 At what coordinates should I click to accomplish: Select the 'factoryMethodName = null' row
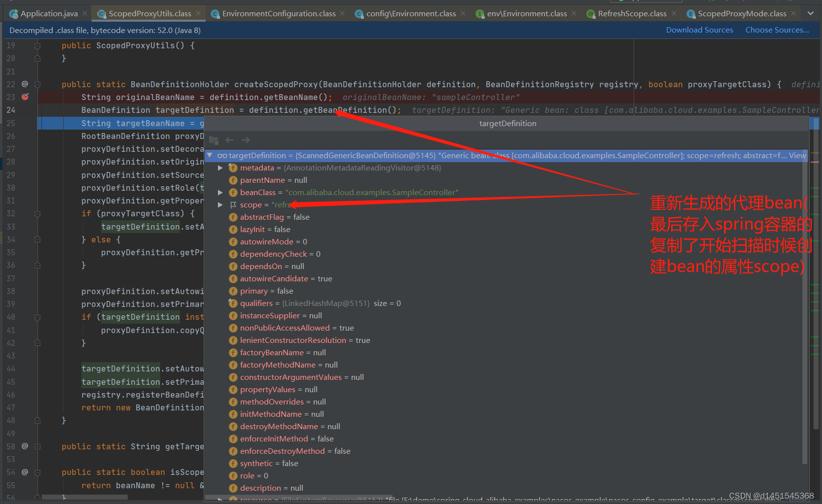tap(503, 365)
